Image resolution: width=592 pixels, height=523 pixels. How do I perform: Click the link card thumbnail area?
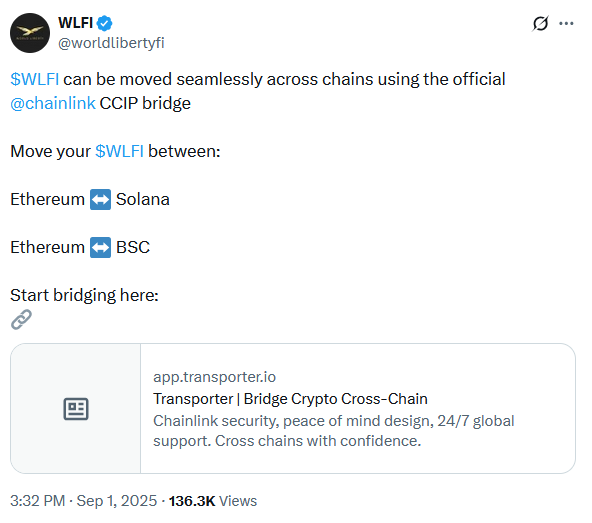pos(76,409)
